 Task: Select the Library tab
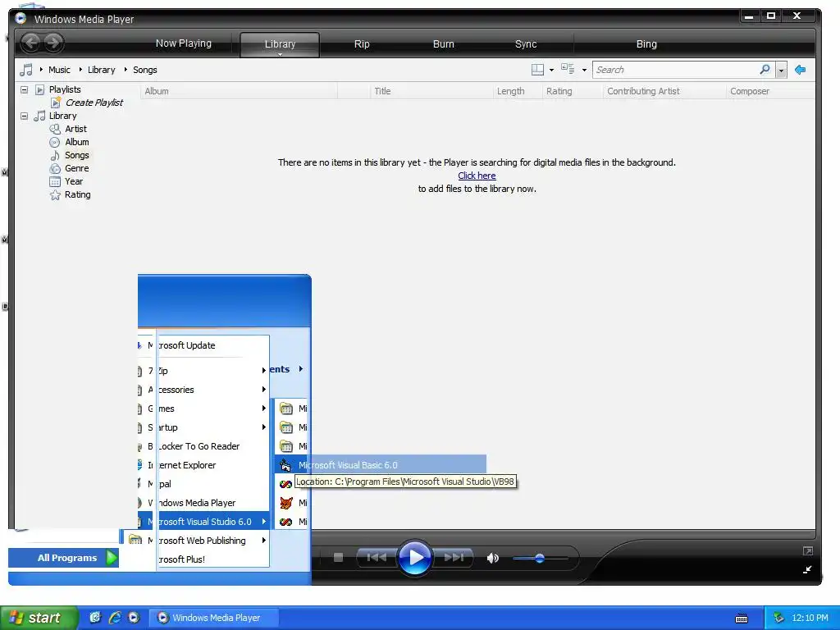280,44
